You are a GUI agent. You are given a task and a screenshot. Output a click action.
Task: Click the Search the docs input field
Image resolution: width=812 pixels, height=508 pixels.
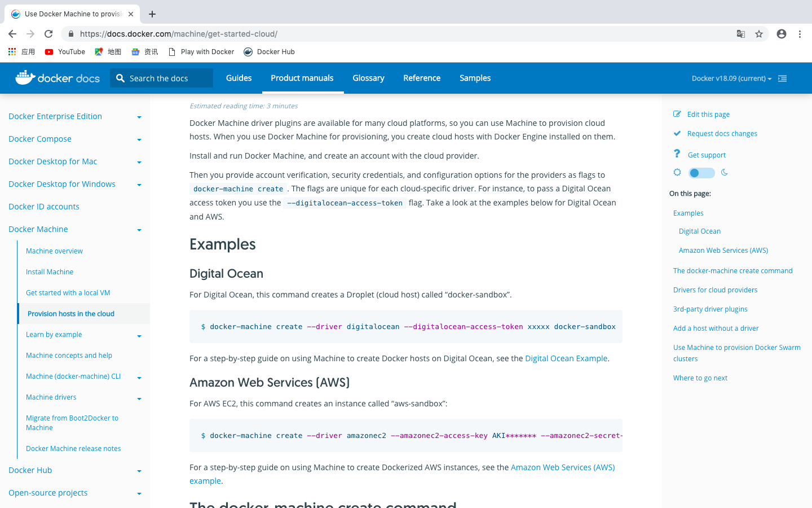[x=167, y=78]
